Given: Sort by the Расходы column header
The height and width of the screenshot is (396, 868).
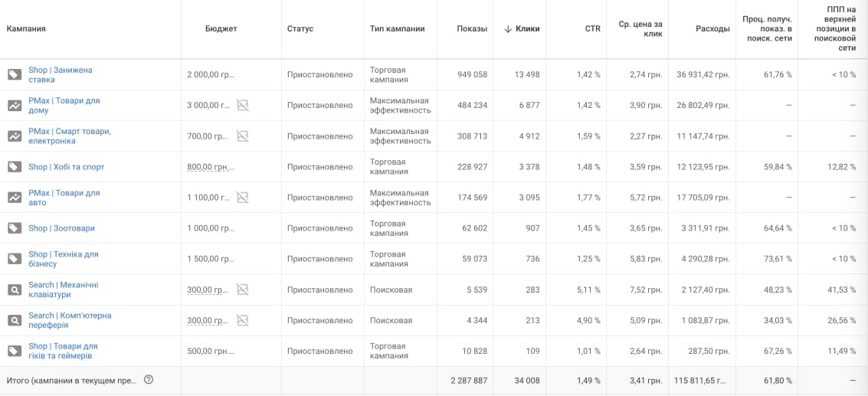Looking at the screenshot, I should (712, 29).
